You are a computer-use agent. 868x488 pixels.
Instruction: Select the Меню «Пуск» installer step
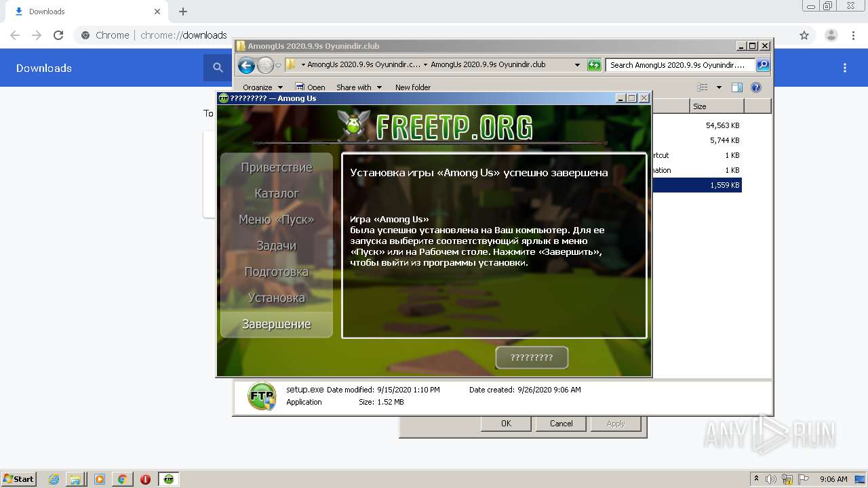click(277, 220)
